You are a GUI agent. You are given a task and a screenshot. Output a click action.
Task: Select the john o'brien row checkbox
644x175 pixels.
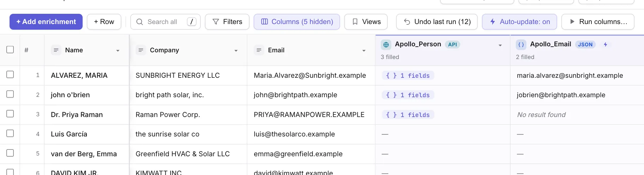pyautogui.click(x=10, y=94)
